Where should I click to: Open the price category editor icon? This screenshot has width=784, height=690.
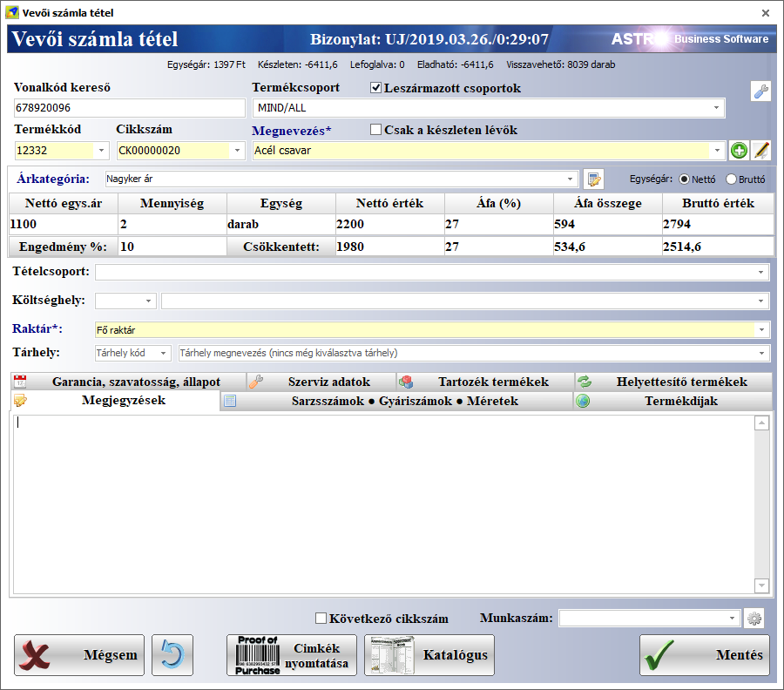point(593,179)
